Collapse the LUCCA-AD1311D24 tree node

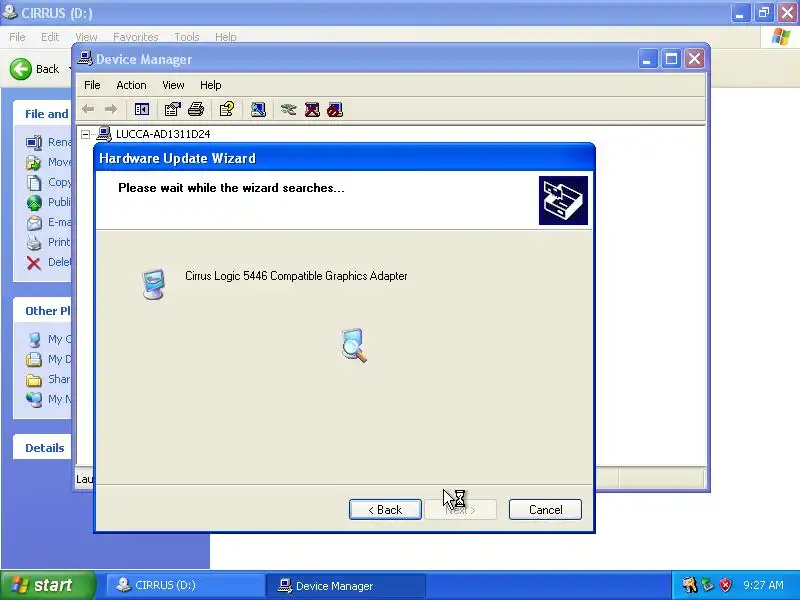click(86, 134)
